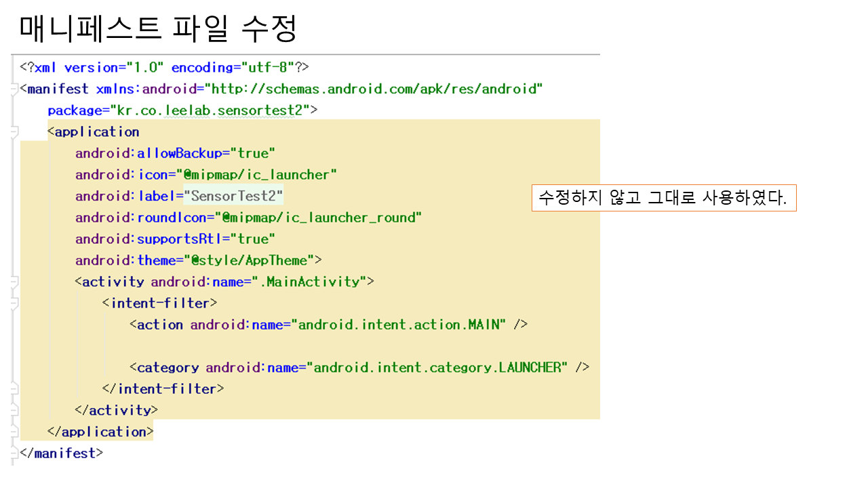Screen dimensions: 868x488
Task: Click fold marker beside closing manifest tag
Action: [x=14, y=453]
